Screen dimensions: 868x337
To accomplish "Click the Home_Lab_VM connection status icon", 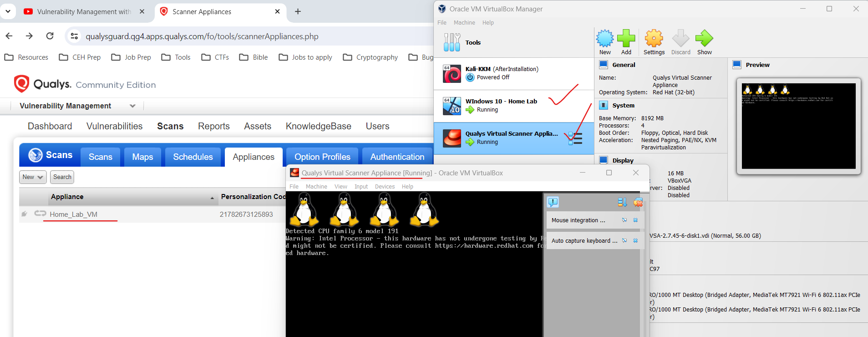I will (40, 214).
